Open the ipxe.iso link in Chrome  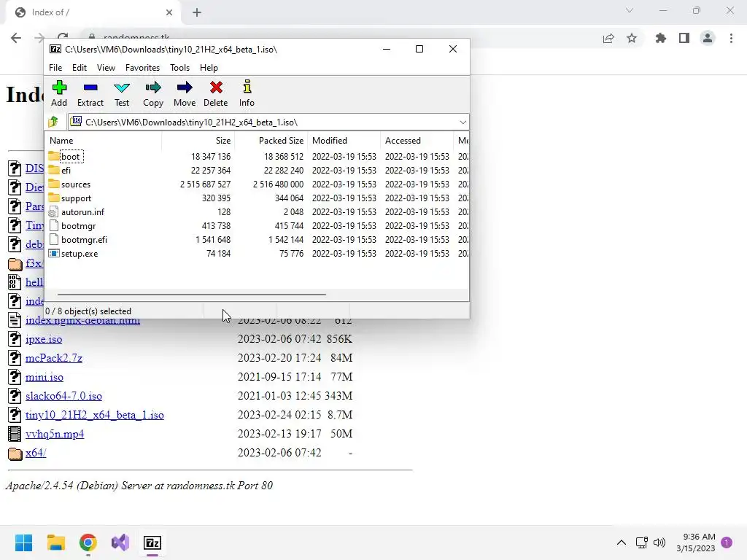pyautogui.click(x=44, y=339)
